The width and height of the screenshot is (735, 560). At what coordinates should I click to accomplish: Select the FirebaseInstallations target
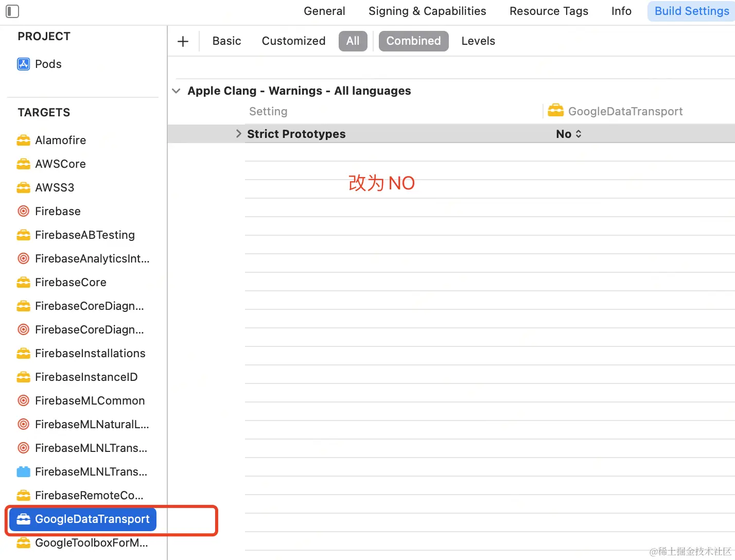point(90,353)
